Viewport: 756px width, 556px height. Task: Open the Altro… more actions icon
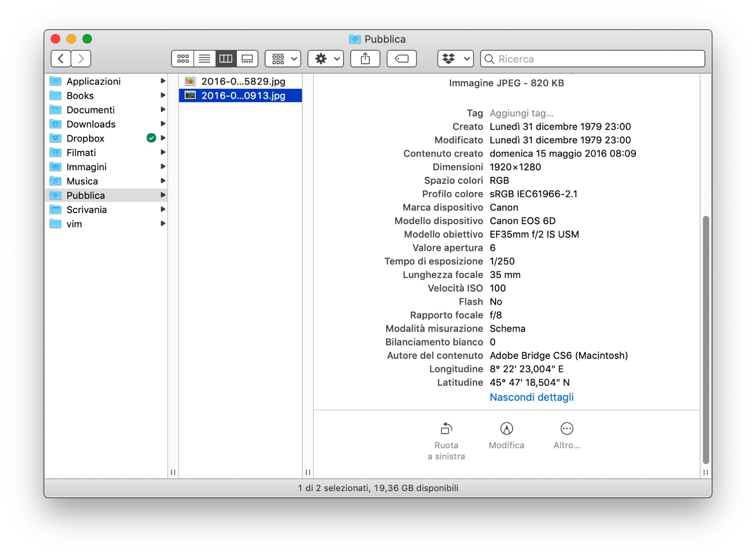[567, 429]
